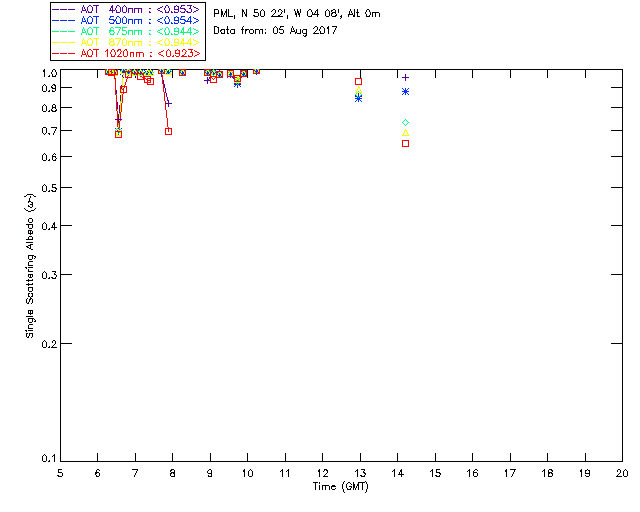Click the y-axis tick label 0.8
Viewport: 640px width, 512px height.
pyautogui.click(x=49, y=108)
